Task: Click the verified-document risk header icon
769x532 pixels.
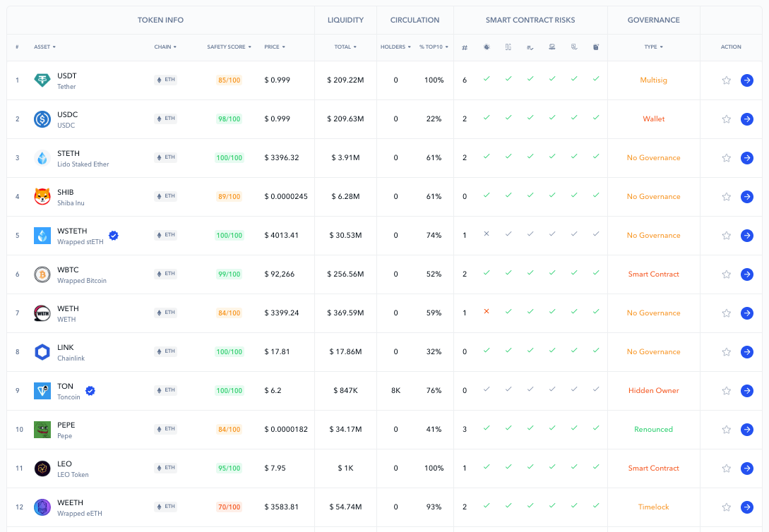Action: pyautogui.click(x=574, y=47)
